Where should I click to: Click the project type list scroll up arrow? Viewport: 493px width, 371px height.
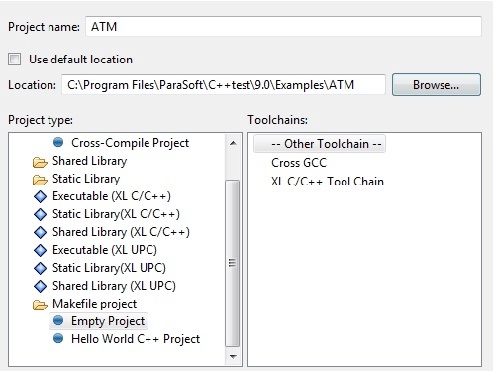tap(233, 143)
